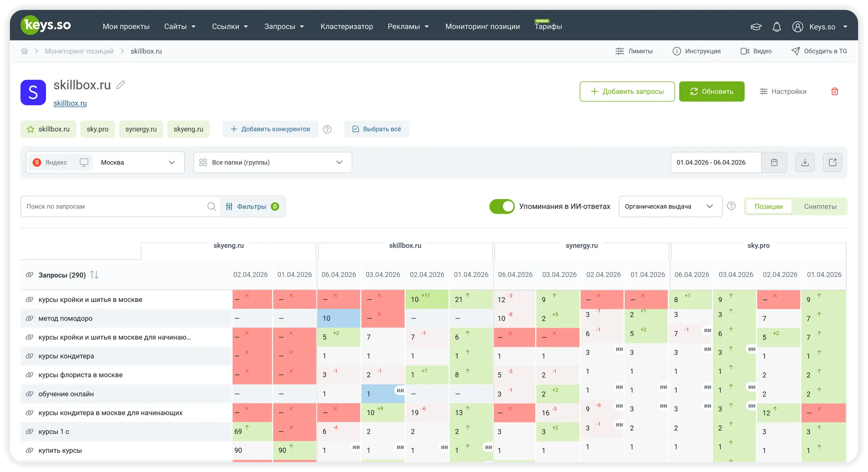
Task: Switch view to Сниппеты
Action: coord(820,207)
